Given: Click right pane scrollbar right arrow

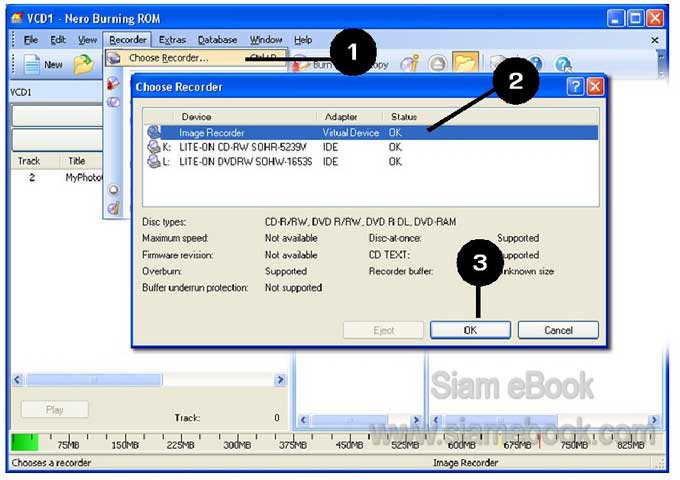Looking at the screenshot, I should pos(654,420).
